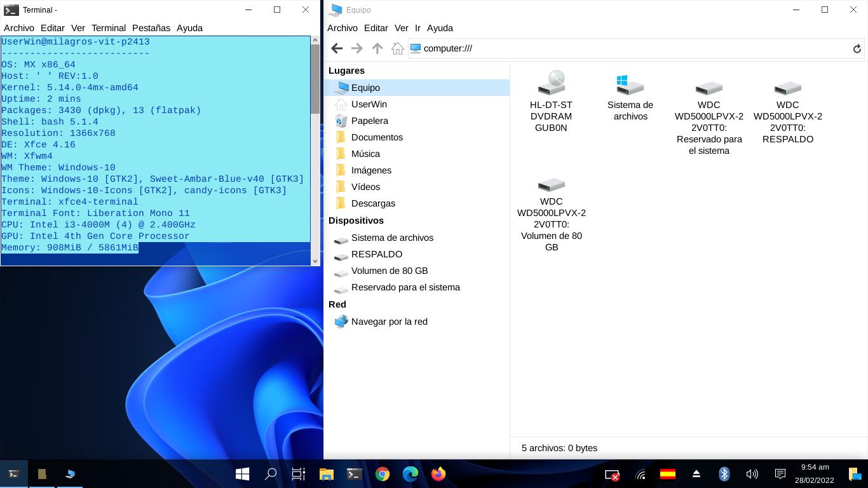Open Descargas folder in sidebar

373,203
